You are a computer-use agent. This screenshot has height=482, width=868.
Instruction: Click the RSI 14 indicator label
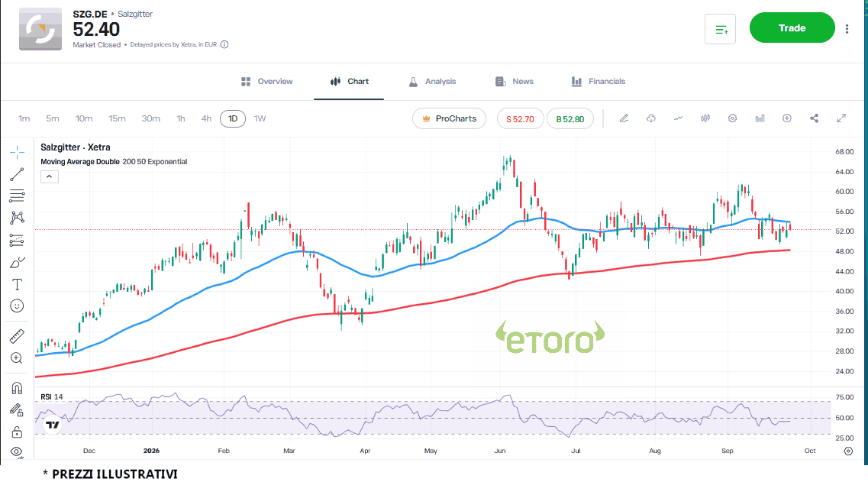click(51, 396)
